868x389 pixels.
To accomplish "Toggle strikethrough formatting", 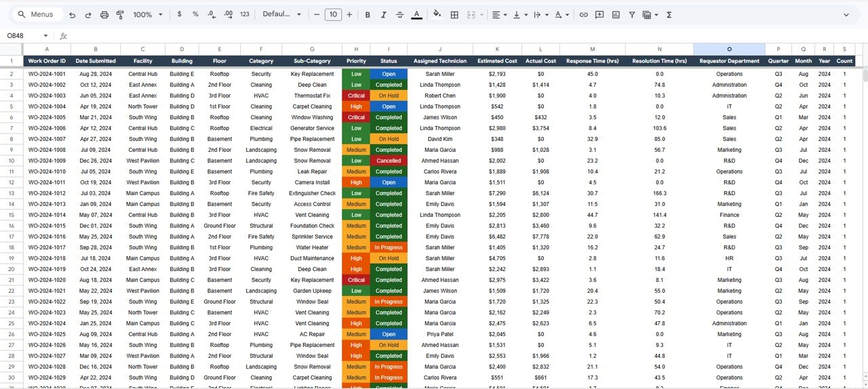I will click(399, 14).
